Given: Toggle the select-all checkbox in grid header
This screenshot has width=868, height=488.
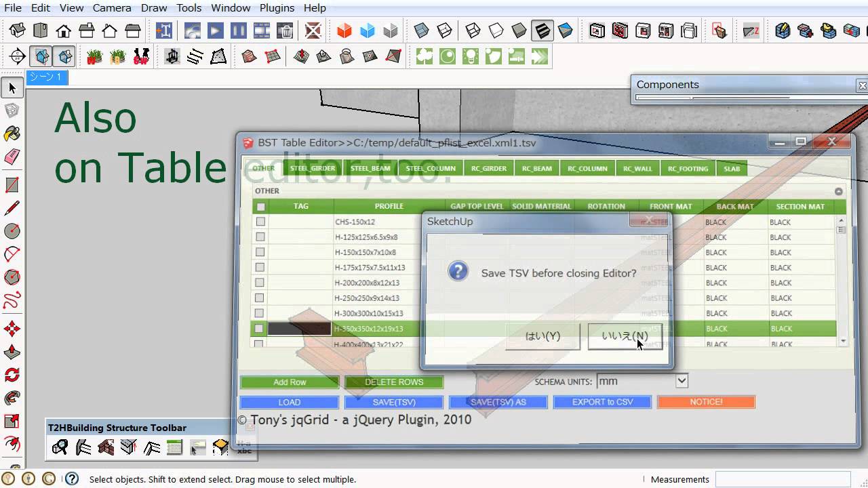Looking at the screenshot, I should [260, 207].
